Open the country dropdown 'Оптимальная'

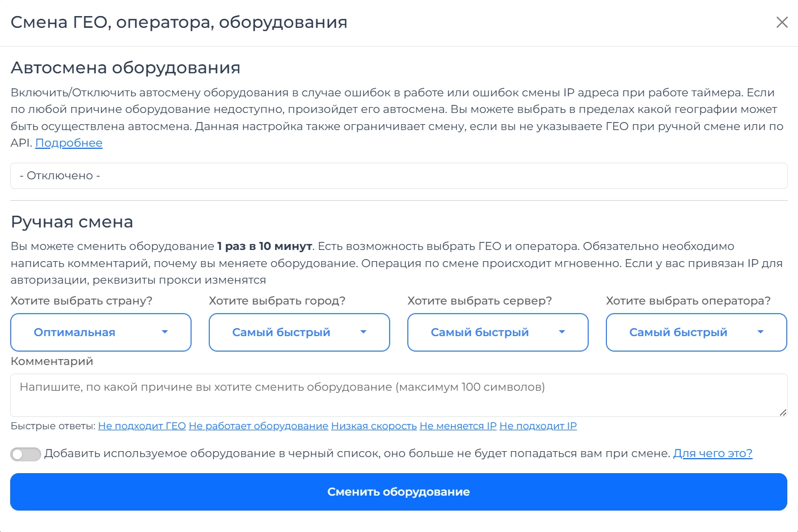tap(101, 332)
